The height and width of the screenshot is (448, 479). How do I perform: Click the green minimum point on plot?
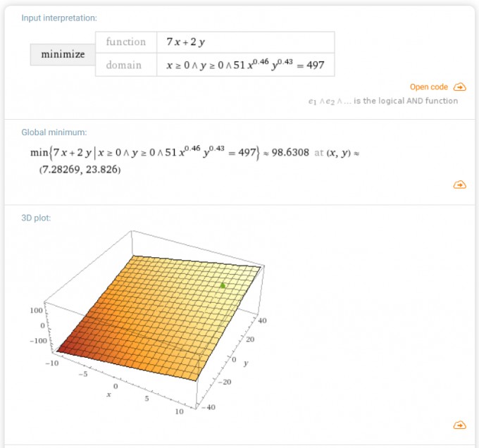223,285
